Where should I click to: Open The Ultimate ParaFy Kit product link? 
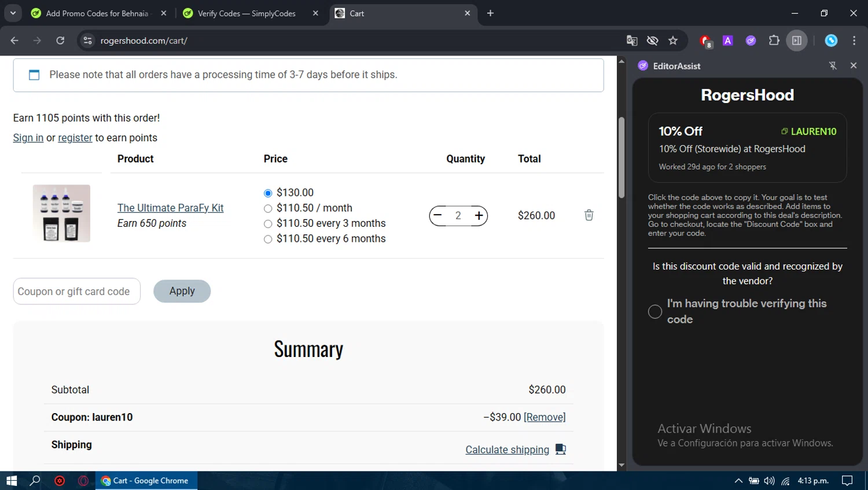coord(170,208)
